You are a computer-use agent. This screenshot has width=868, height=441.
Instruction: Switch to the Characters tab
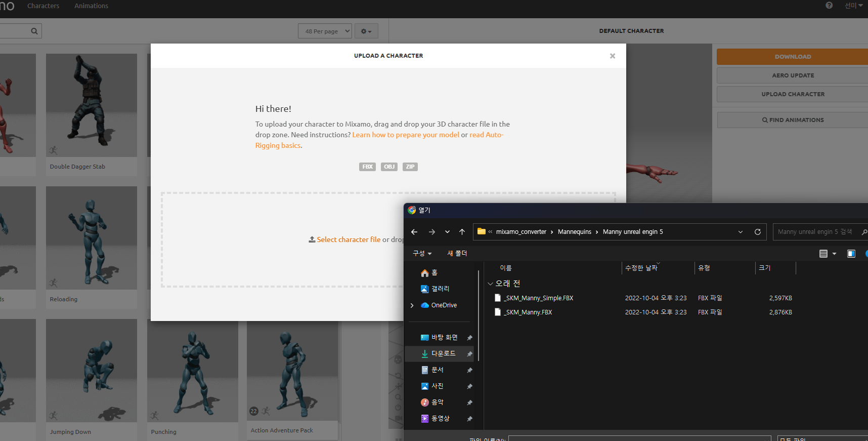[x=43, y=6]
